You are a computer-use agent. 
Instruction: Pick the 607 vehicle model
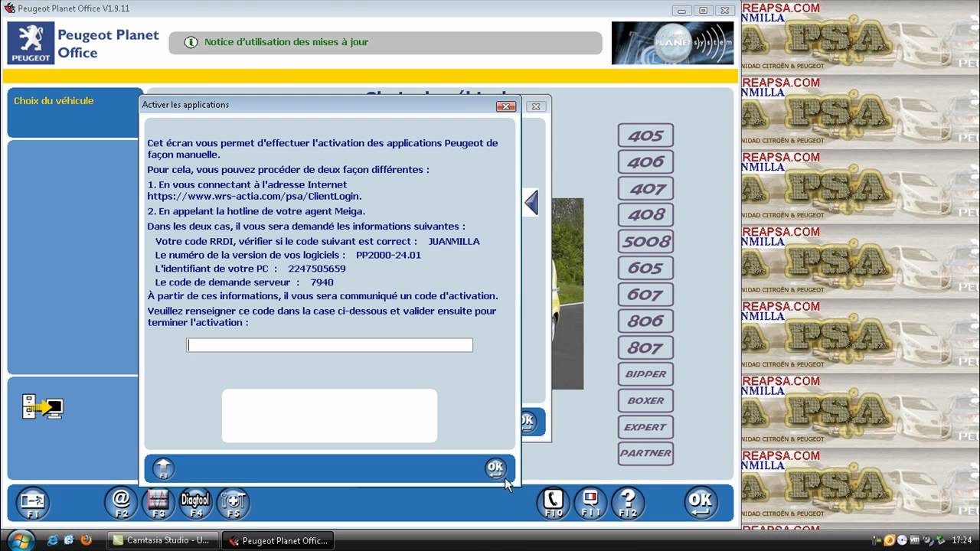tap(645, 295)
